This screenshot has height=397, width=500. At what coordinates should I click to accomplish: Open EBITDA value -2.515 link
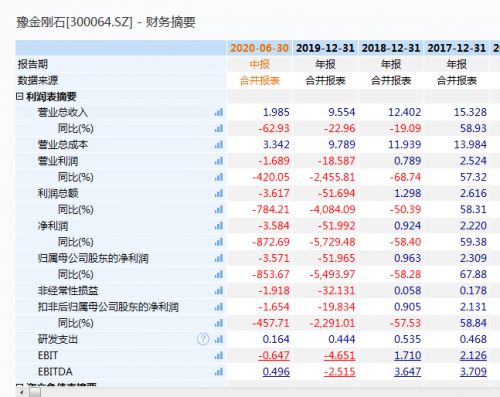point(339,372)
